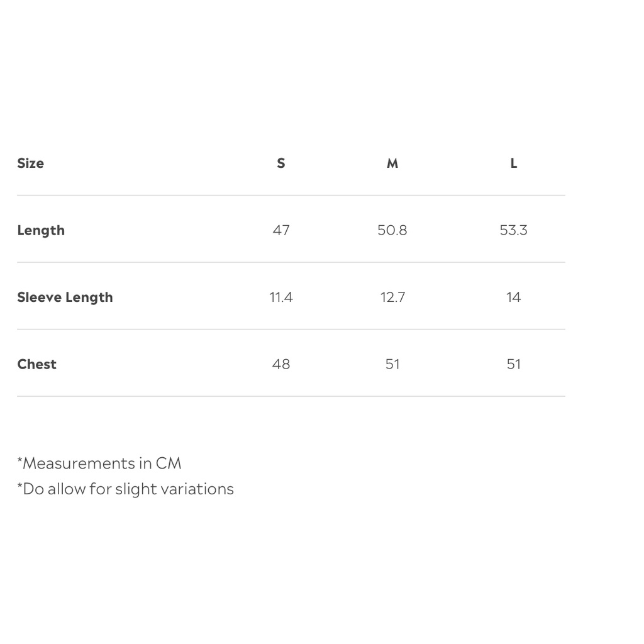Select sleeve length value 11.4
The width and height of the screenshot is (644, 644).
tap(281, 297)
